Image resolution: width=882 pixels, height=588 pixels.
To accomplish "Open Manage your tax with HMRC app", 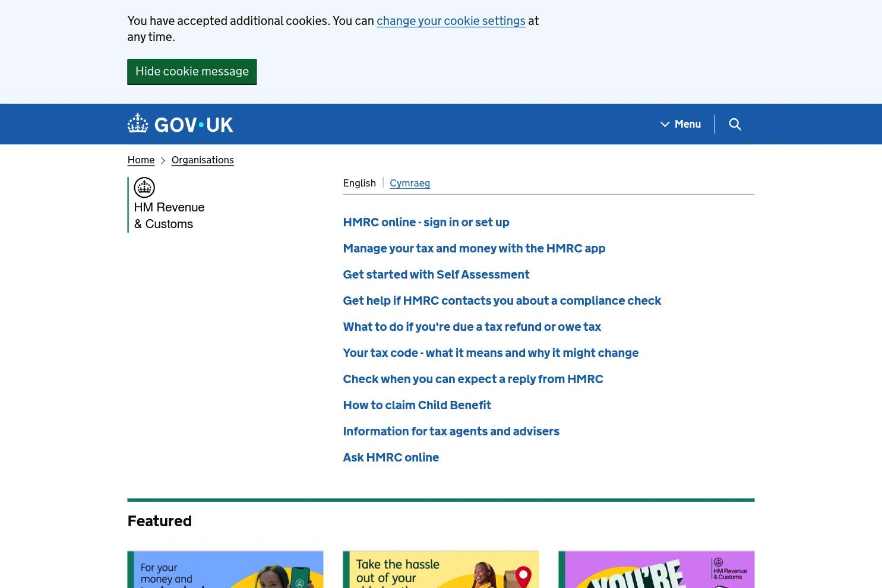I will pyautogui.click(x=474, y=248).
